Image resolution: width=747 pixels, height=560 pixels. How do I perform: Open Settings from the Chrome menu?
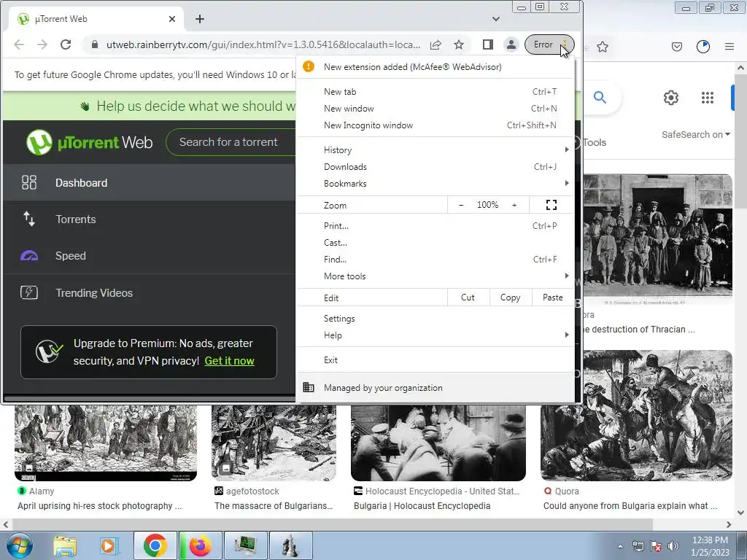436,319
